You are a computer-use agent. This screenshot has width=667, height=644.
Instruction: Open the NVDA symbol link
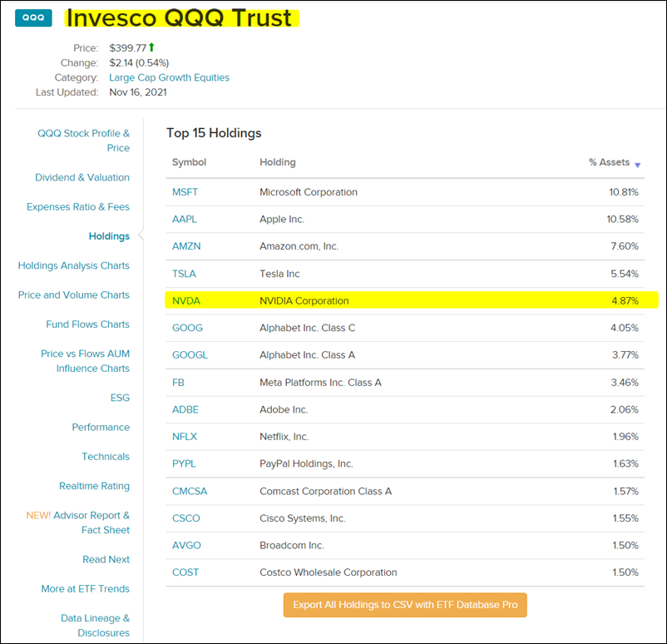click(186, 301)
